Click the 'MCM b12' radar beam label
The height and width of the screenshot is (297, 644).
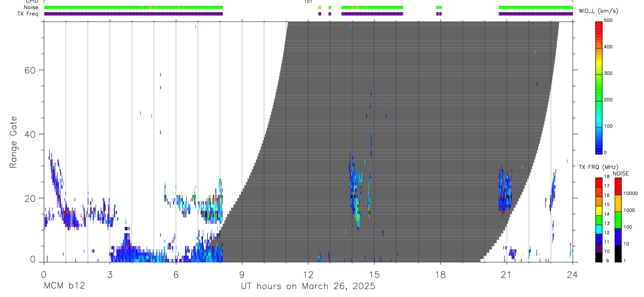[64, 287]
